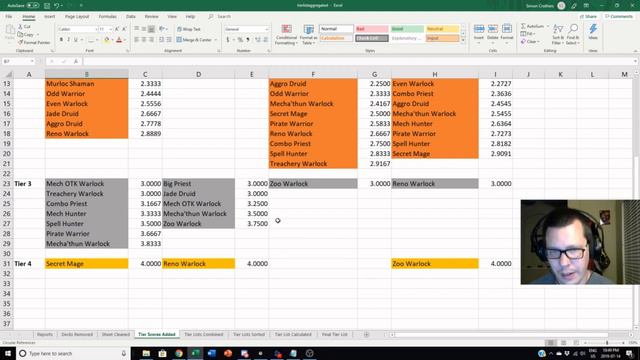Viewport: 640px width, 360px height.
Task: Select cell containing Murloc Shaman
Action: coord(87,84)
